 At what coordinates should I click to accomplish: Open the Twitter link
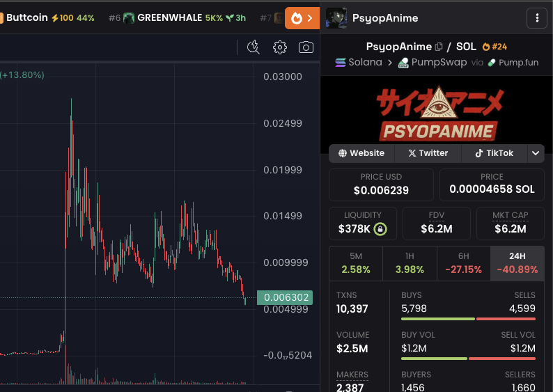[x=428, y=153]
